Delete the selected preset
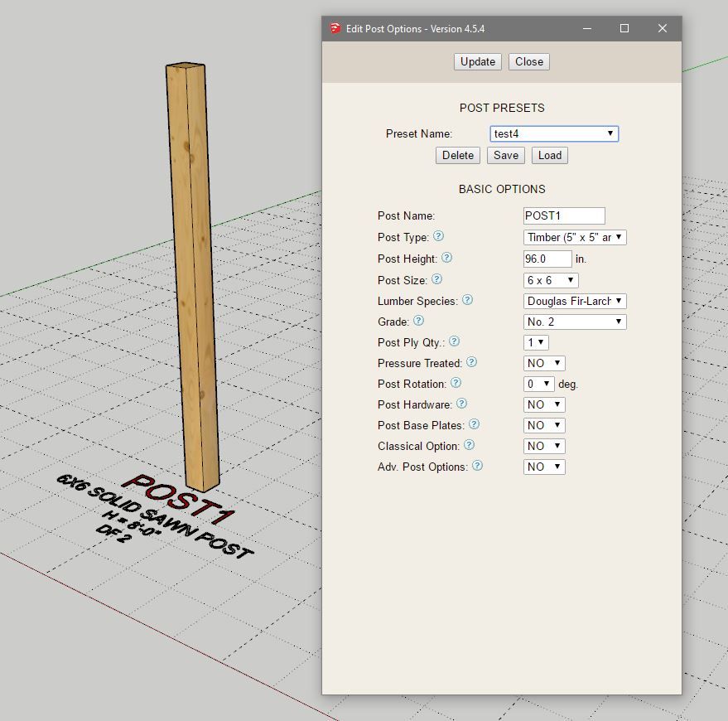The width and height of the screenshot is (728, 721). tap(458, 155)
